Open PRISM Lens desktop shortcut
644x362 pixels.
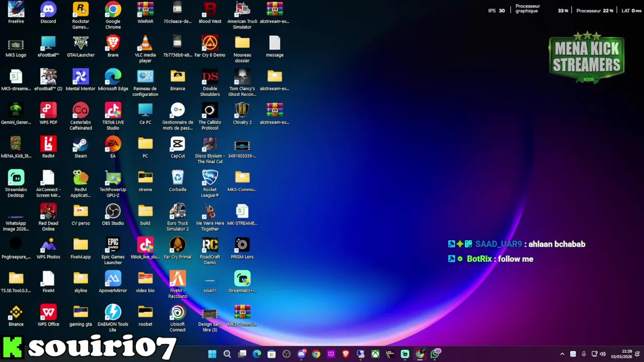pos(242,248)
